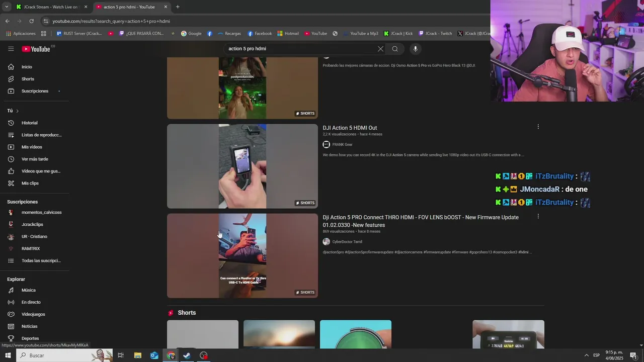Open the Google bookmark
Screen dimensions: 644x362
191,34
